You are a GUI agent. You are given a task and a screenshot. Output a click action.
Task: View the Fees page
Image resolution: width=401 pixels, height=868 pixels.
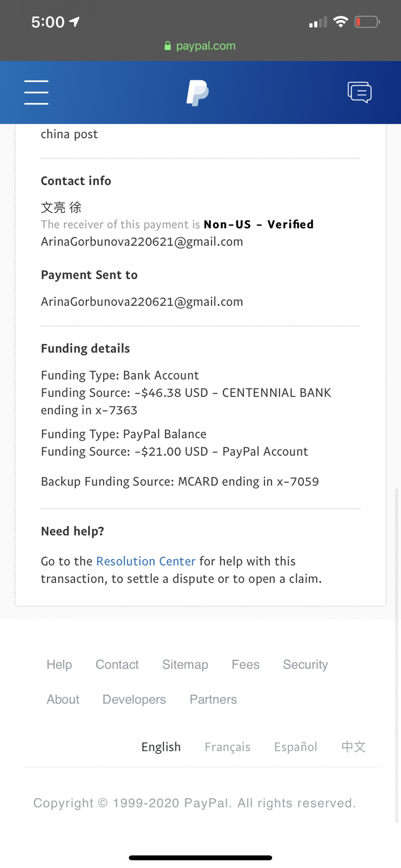pyautogui.click(x=246, y=664)
